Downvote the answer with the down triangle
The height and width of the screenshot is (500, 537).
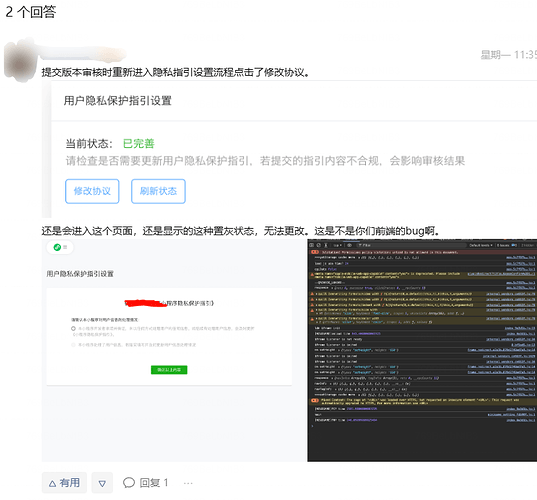(102, 483)
